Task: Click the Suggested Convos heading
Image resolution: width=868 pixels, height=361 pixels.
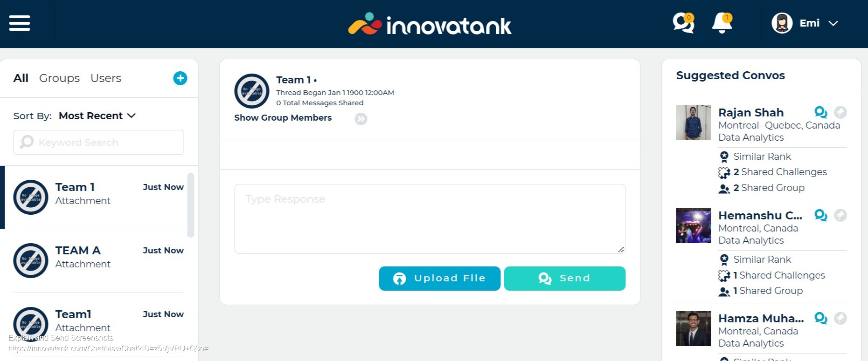Action: pos(730,75)
